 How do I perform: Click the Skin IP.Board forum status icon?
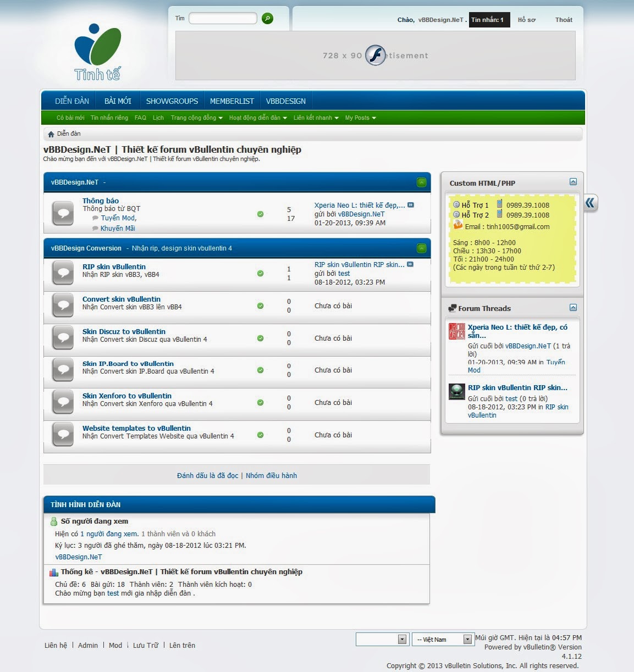[63, 370]
